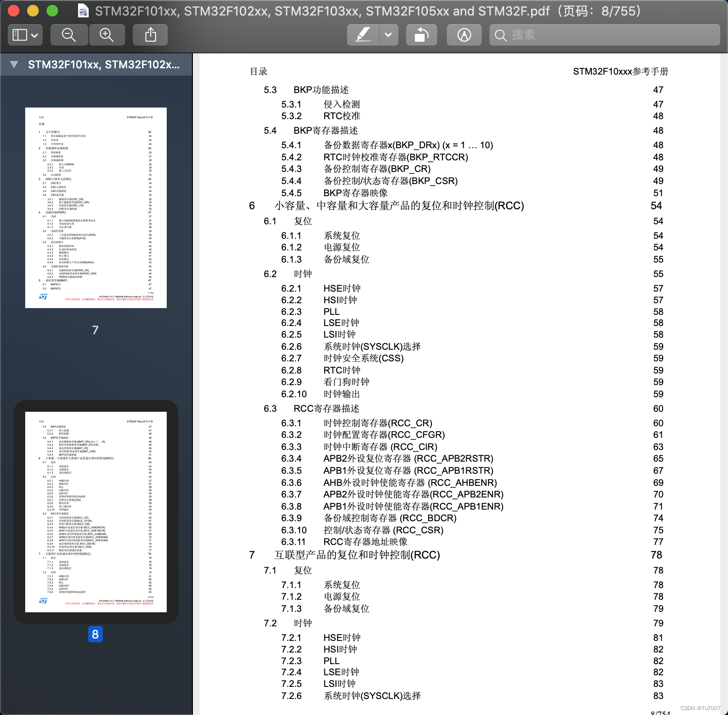Click the Rotate Left icon
This screenshot has width=728, height=715.
pyautogui.click(x=421, y=34)
